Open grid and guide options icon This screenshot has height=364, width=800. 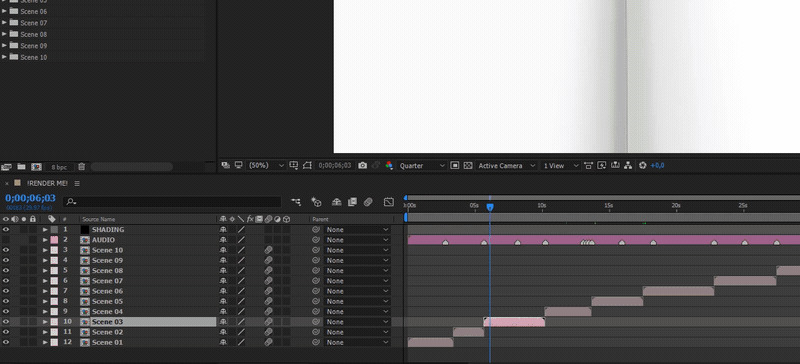click(293, 165)
